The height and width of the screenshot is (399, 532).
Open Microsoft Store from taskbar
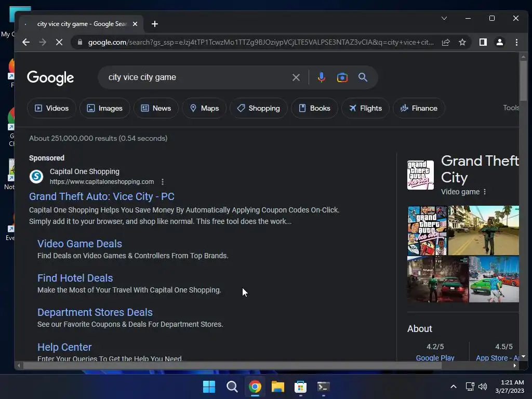click(x=301, y=387)
